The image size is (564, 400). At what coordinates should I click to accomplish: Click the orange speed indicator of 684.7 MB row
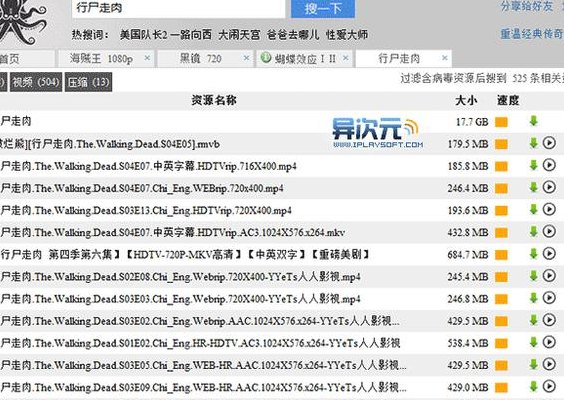[501, 255]
